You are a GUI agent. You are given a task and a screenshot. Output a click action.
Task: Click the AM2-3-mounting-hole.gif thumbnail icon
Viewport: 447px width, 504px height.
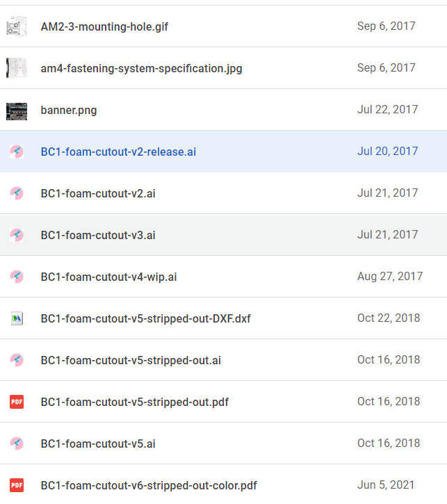click(x=16, y=26)
